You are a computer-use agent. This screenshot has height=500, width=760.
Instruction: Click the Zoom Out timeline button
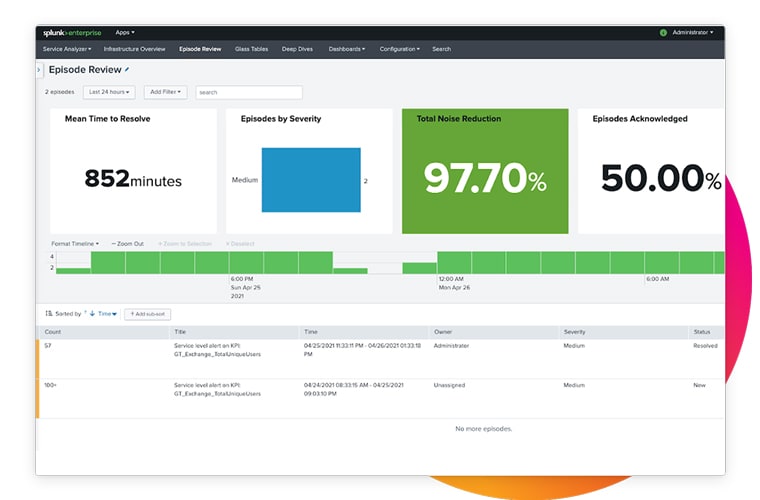click(127, 243)
